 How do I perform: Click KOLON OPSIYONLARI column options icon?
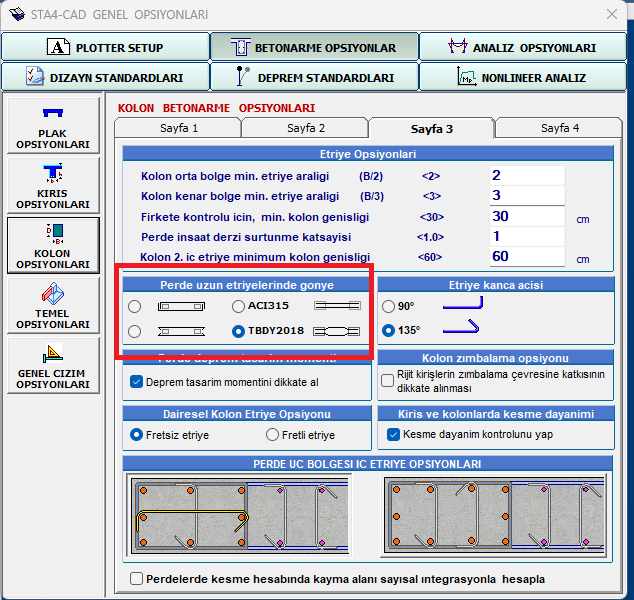pos(52,246)
